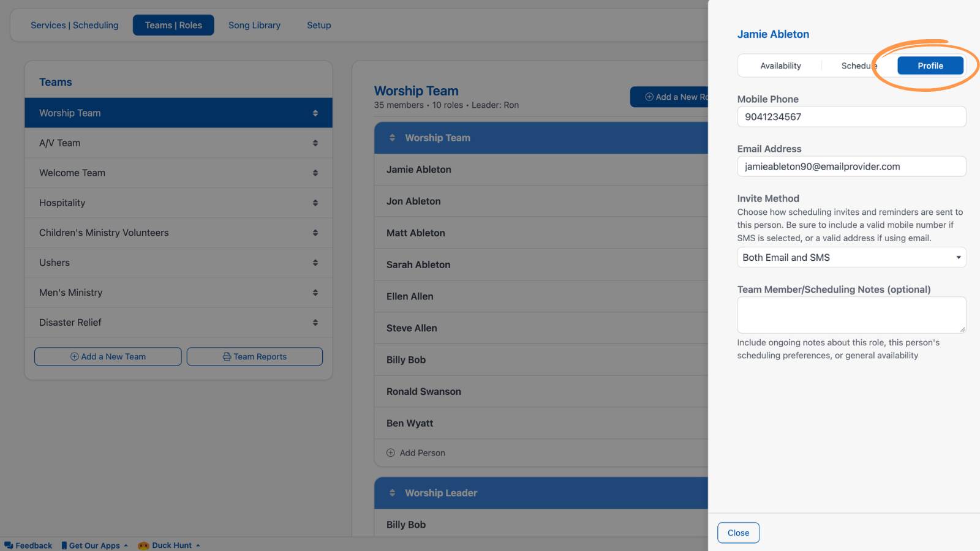Go to the Song Library tab
This screenshot has height=551, width=980.
tap(254, 25)
